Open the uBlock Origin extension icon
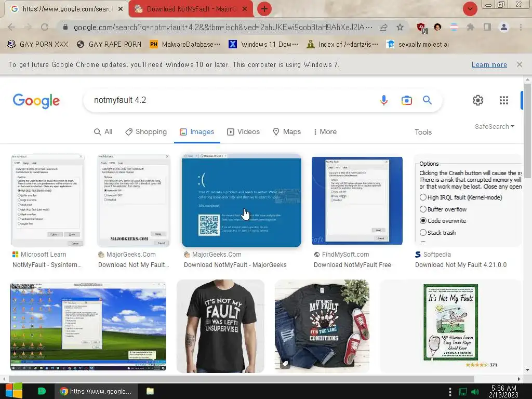The height and width of the screenshot is (399, 532). point(421,28)
